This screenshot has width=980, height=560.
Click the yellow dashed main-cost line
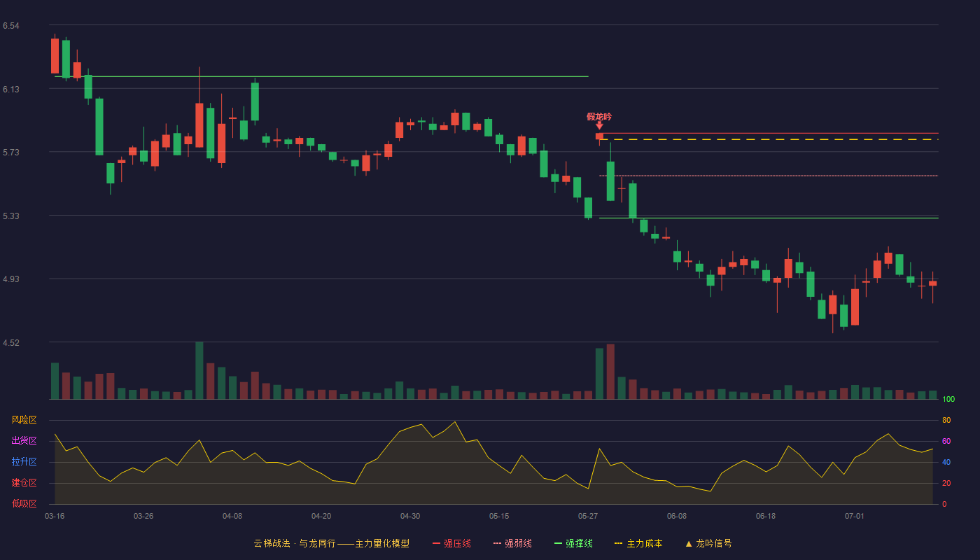pyautogui.click(x=769, y=140)
